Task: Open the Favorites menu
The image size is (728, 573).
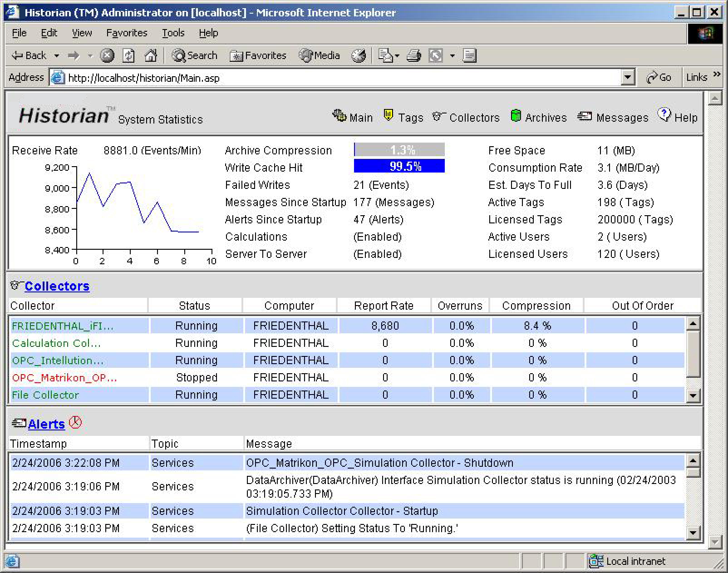Action: point(127,33)
